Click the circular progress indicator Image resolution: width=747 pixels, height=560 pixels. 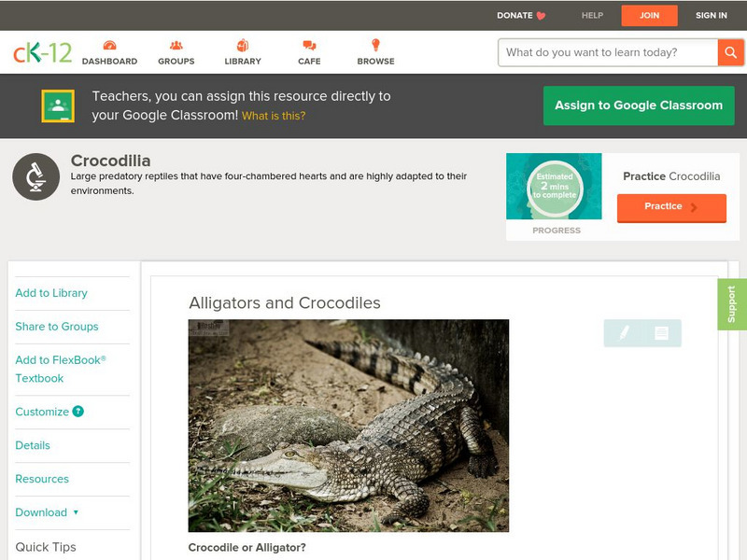554,186
